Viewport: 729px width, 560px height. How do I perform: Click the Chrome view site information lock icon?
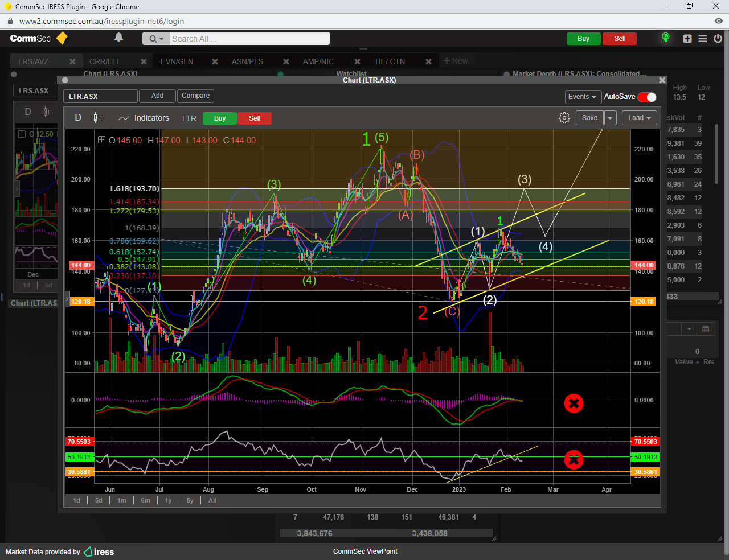(x=10, y=21)
